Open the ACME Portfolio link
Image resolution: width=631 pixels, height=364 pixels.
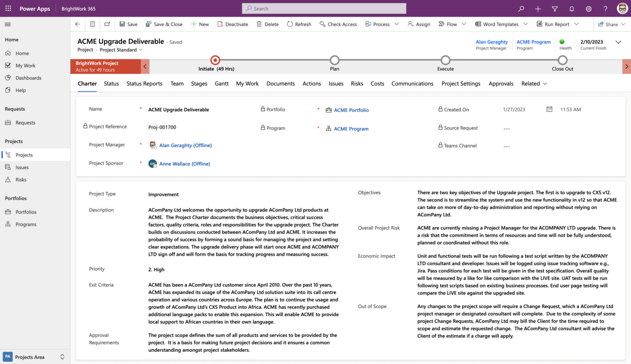pos(351,110)
